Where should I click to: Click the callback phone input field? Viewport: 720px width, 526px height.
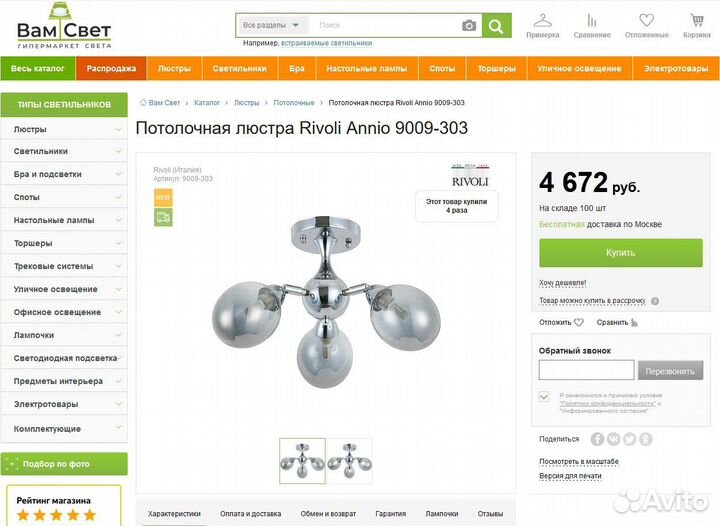(x=586, y=370)
